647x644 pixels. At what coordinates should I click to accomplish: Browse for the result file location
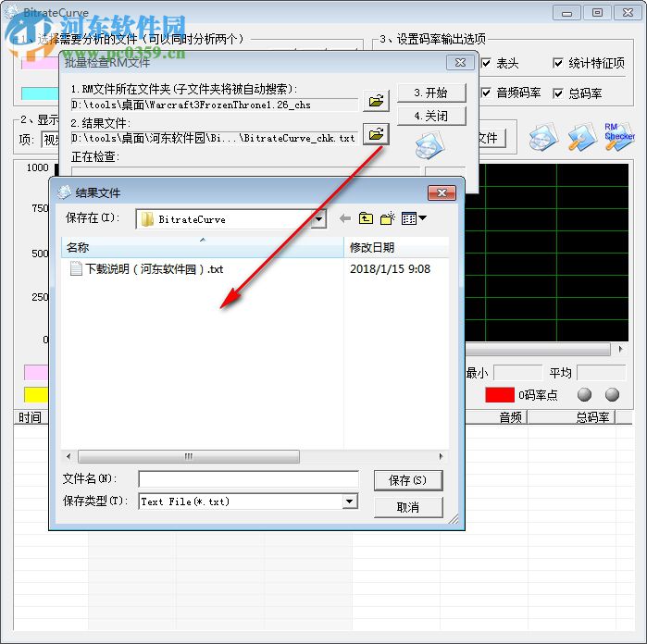[376, 134]
